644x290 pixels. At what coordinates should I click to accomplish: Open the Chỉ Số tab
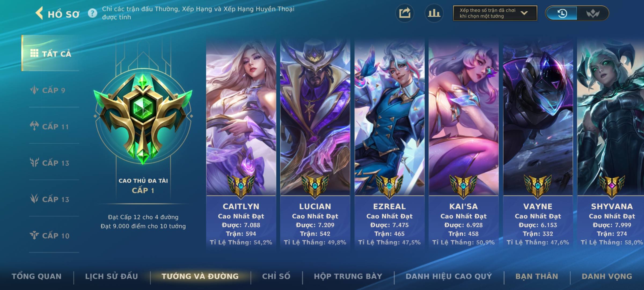coord(276,276)
